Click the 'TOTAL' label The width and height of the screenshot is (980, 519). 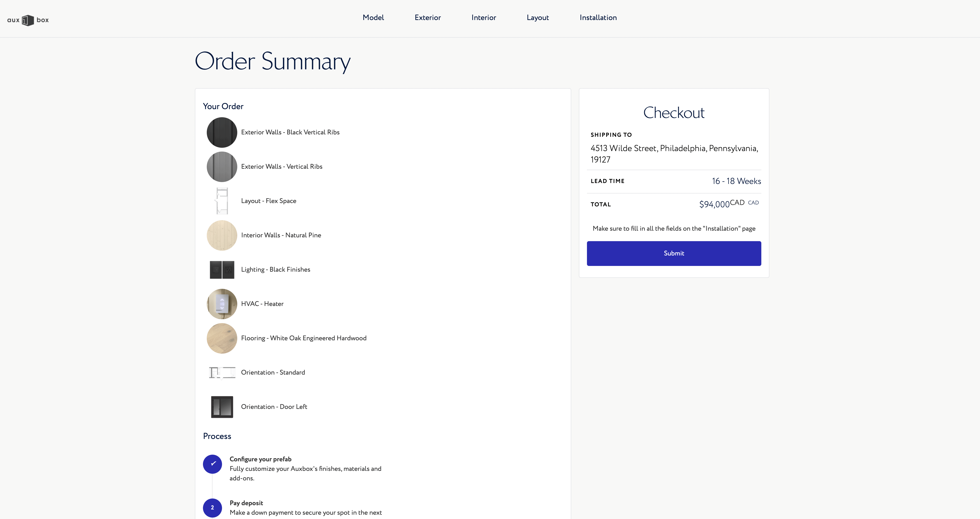pos(600,204)
